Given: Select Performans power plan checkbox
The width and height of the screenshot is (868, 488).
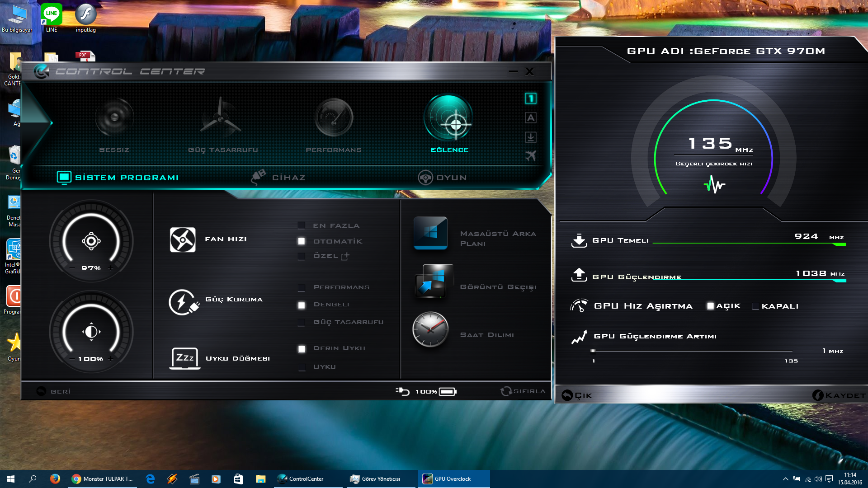Looking at the screenshot, I should 302,288.
